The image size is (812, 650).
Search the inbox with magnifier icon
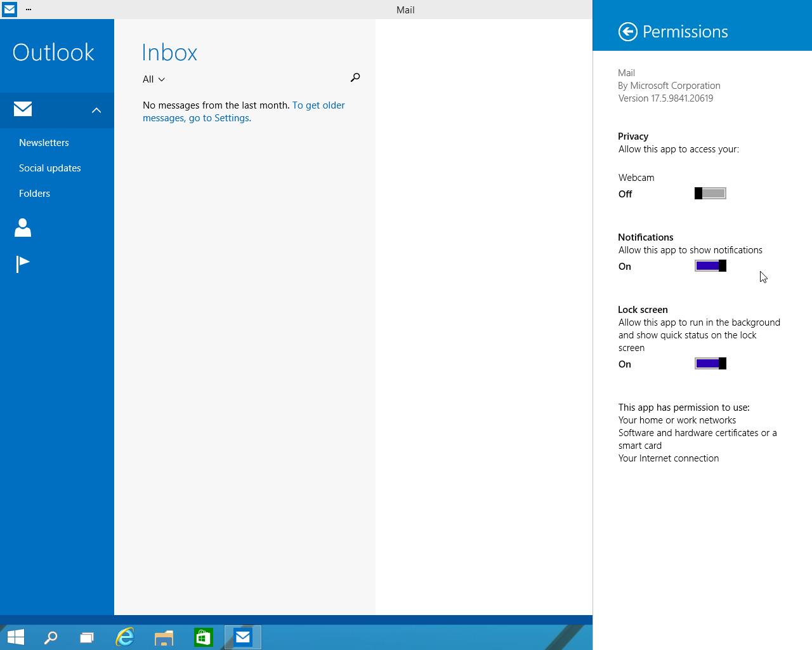(355, 77)
